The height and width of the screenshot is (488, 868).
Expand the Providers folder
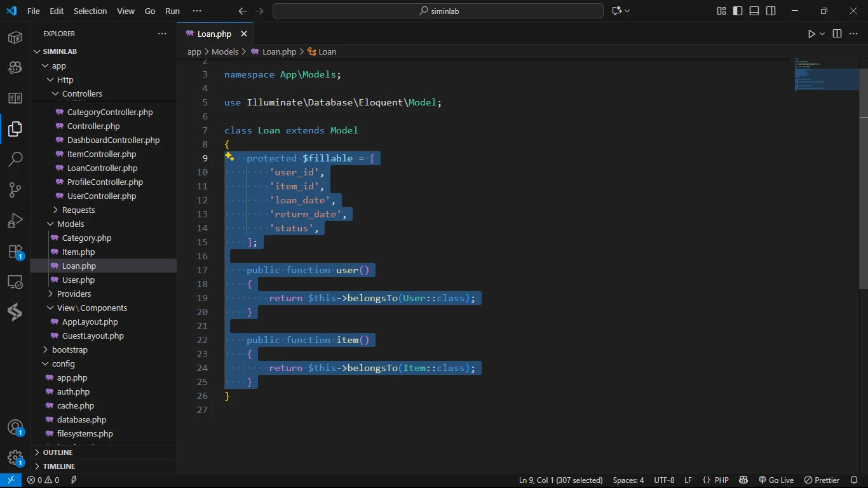click(x=74, y=294)
